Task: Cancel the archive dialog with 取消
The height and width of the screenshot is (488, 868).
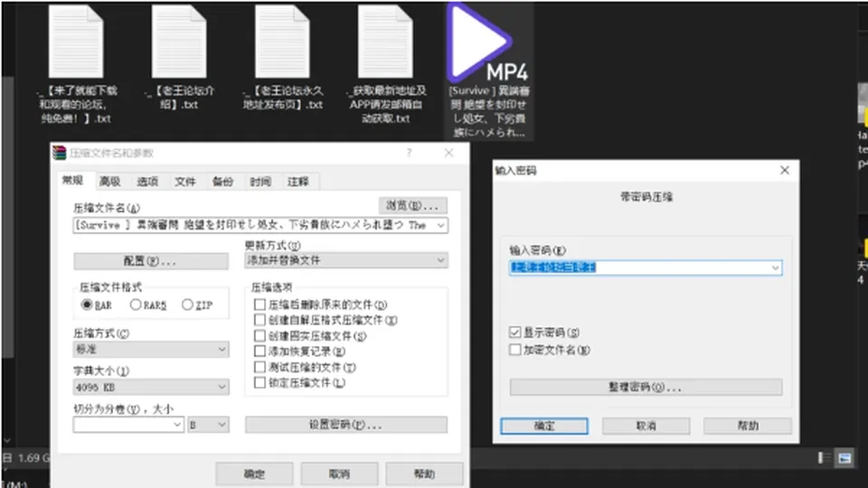Action: point(339,474)
